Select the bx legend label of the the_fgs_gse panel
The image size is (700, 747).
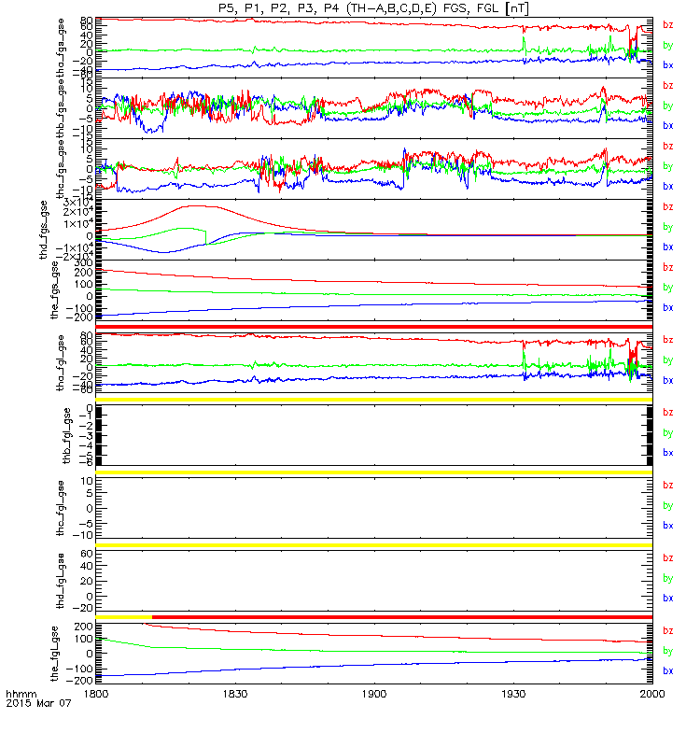(x=668, y=308)
